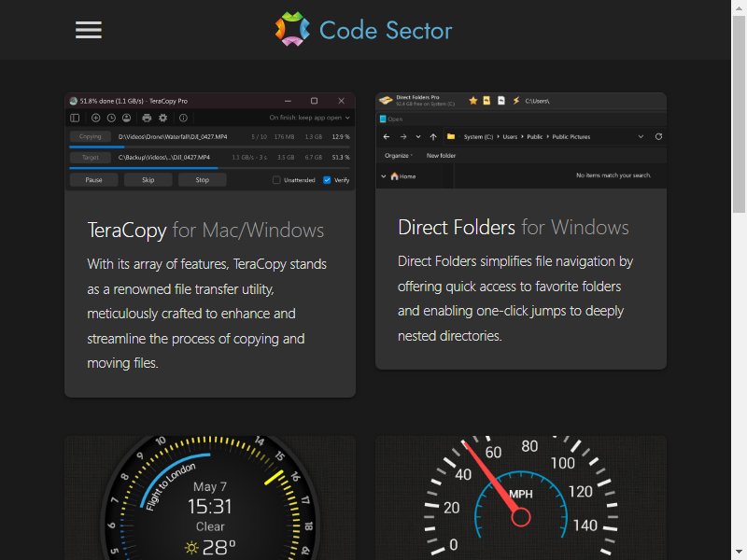Open the 'Direct Folders for Windows' heading

click(514, 228)
